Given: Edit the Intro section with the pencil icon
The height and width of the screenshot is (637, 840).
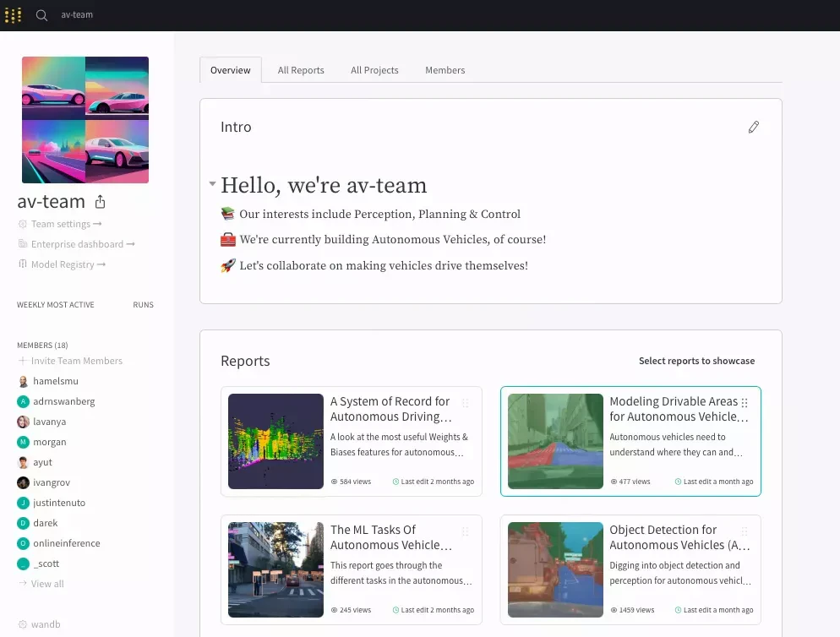Looking at the screenshot, I should point(754,127).
